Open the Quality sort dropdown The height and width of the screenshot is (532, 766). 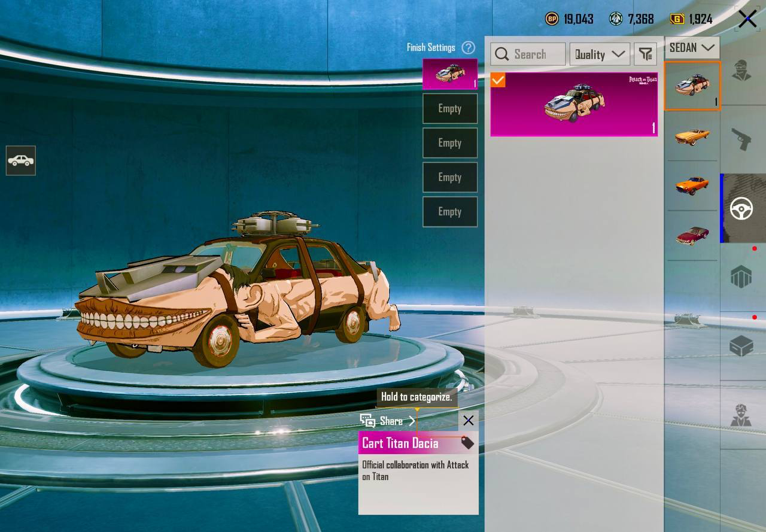pos(600,54)
